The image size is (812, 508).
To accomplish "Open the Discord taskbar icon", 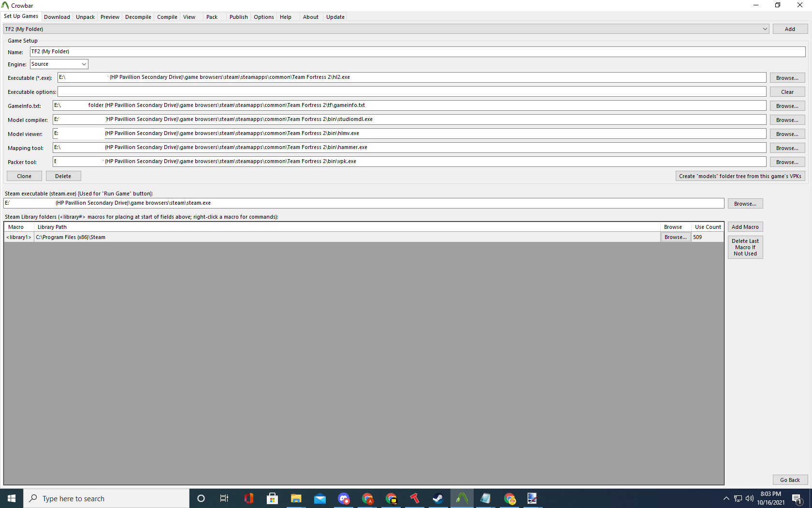I will (x=344, y=498).
